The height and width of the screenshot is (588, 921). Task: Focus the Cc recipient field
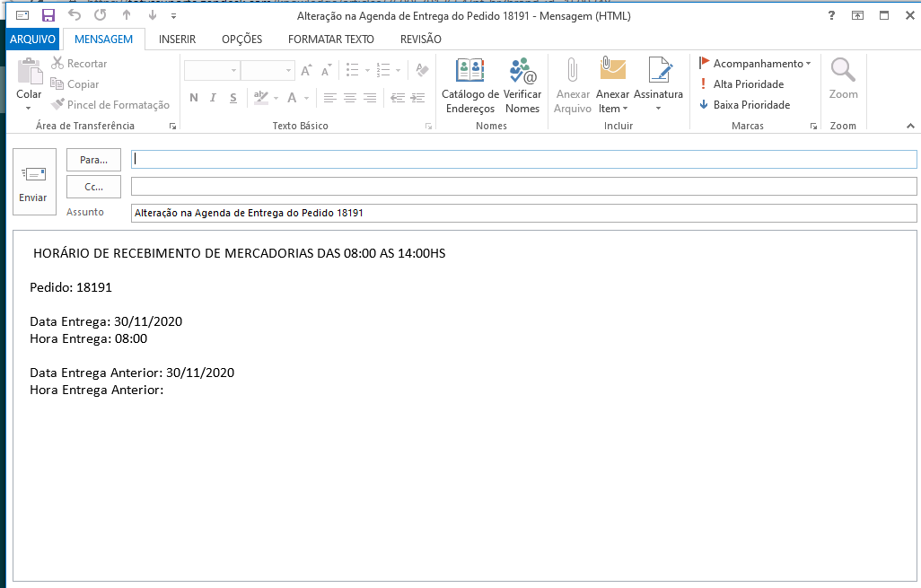(x=524, y=186)
